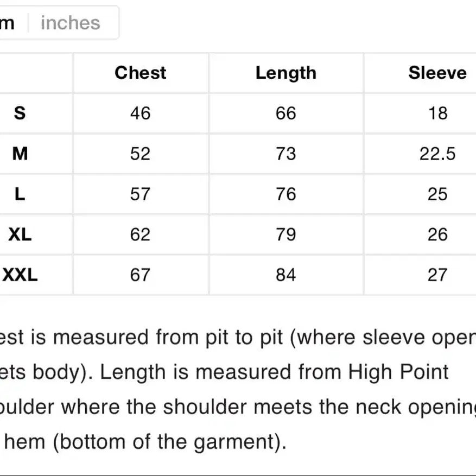Click chest value 46 for size S
Viewport: 476px width, 476px height.
[140, 113]
